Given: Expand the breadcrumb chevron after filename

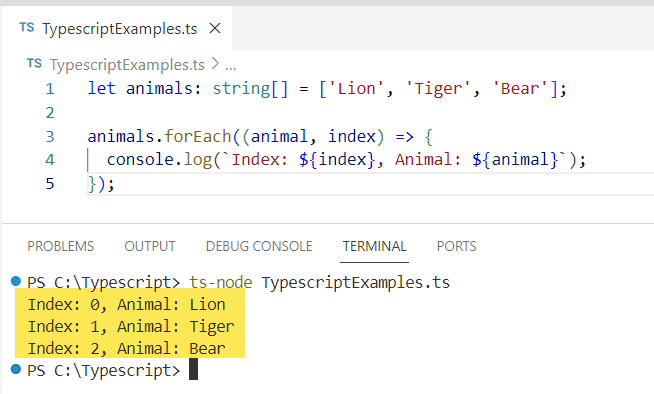Looking at the screenshot, I should point(215,64).
